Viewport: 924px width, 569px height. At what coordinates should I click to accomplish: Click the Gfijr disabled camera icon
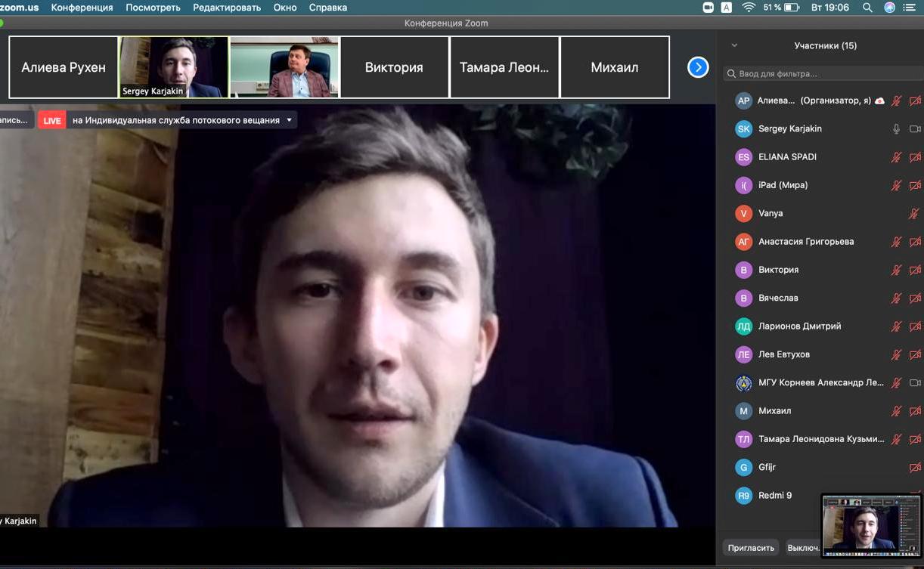pos(915,468)
